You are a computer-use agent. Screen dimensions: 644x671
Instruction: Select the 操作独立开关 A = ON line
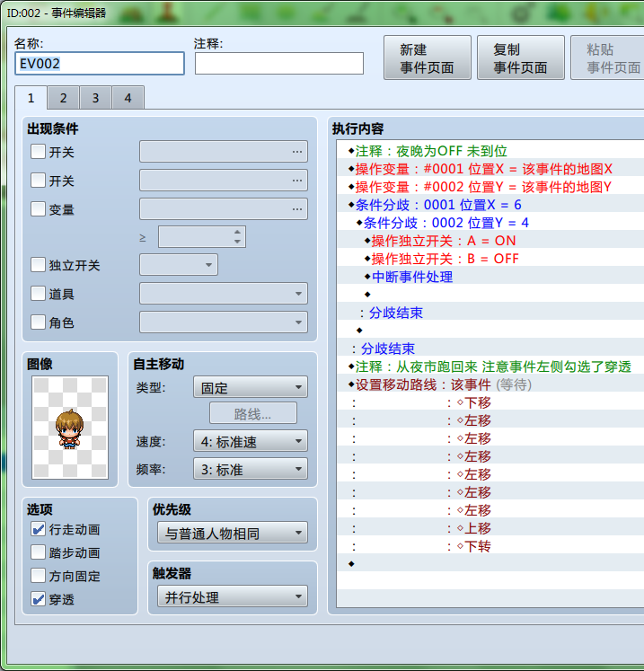(490, 241)
